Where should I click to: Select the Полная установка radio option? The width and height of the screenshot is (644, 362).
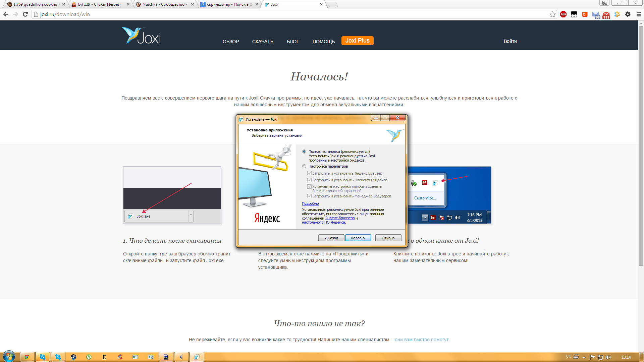304,152
